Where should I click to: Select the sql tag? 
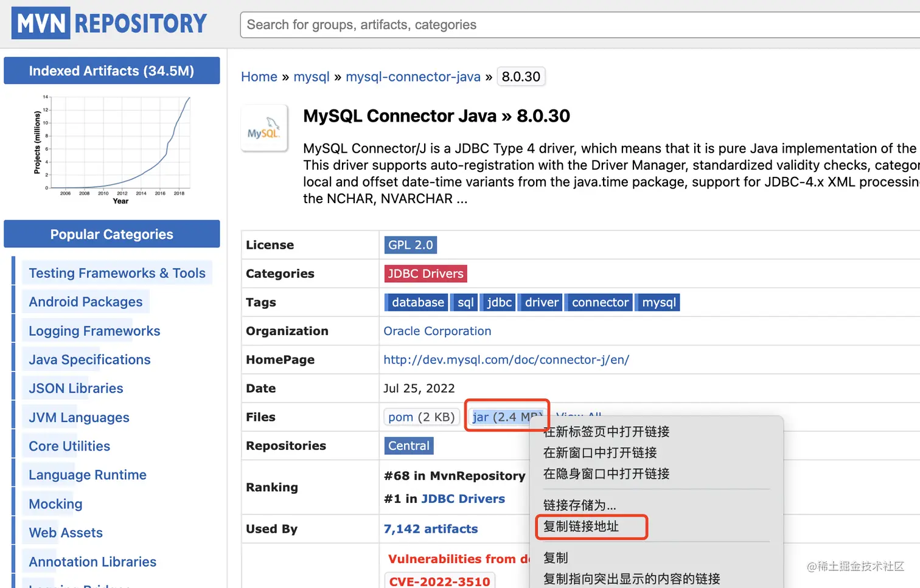coord(465,302)
